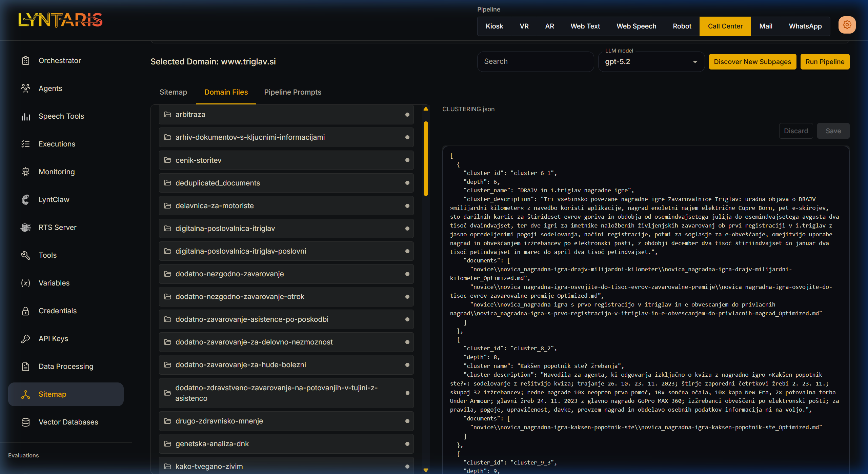
Task: Click the Vector Databases cylinder icon
Action: pyautogui.click(x=26, y=422)
